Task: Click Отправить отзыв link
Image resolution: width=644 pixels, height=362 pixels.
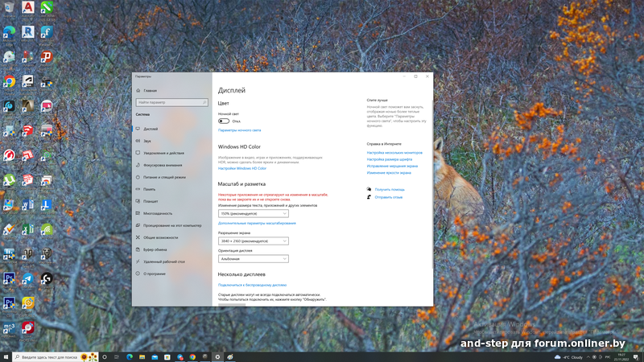Action: point(388,197)
